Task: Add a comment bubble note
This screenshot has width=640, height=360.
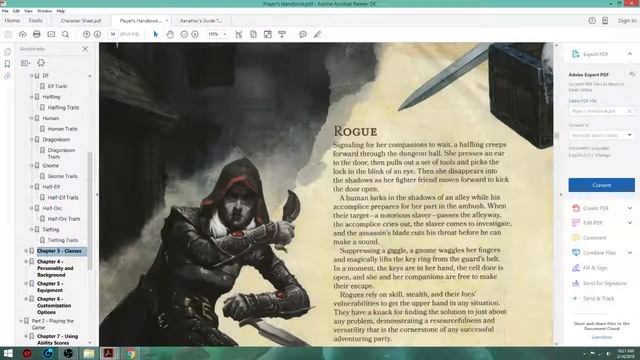Action: (302, 34)
